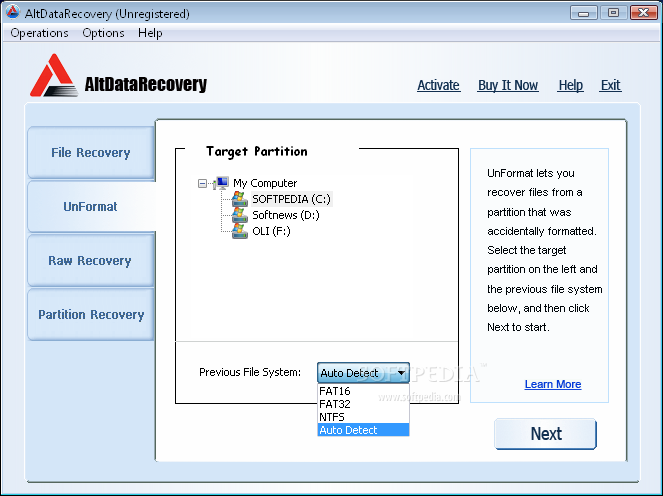The width and height of the screenshot is (663, 496).
Task: Select SOFTPEDIA (C:) partition
Action: tap(291, 199)
